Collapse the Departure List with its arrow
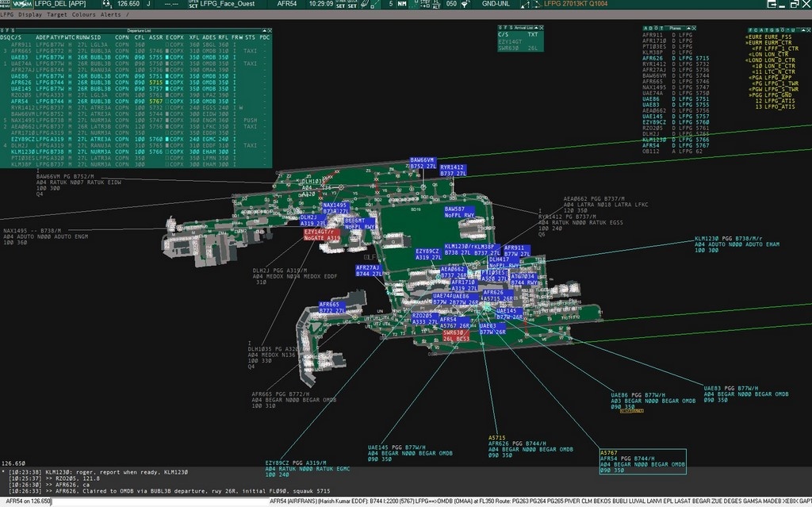Image resolution: width=812 pixels, height=507 pixels. point(263,30)
